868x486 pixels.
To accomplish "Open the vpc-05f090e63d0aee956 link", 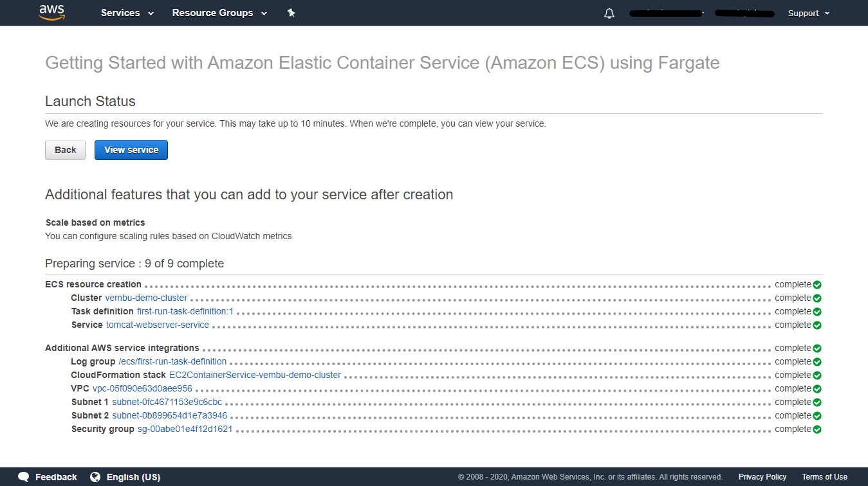I will click(x=142, y=388).
